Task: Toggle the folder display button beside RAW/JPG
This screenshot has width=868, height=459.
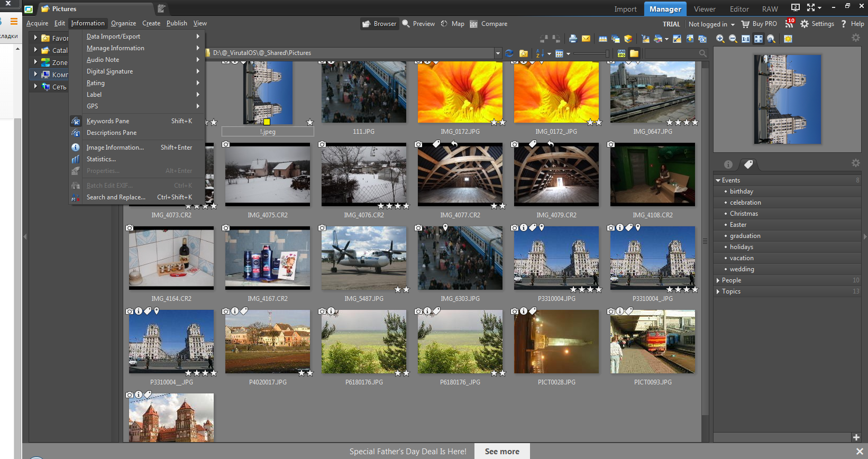Action: tap(634, 53)
